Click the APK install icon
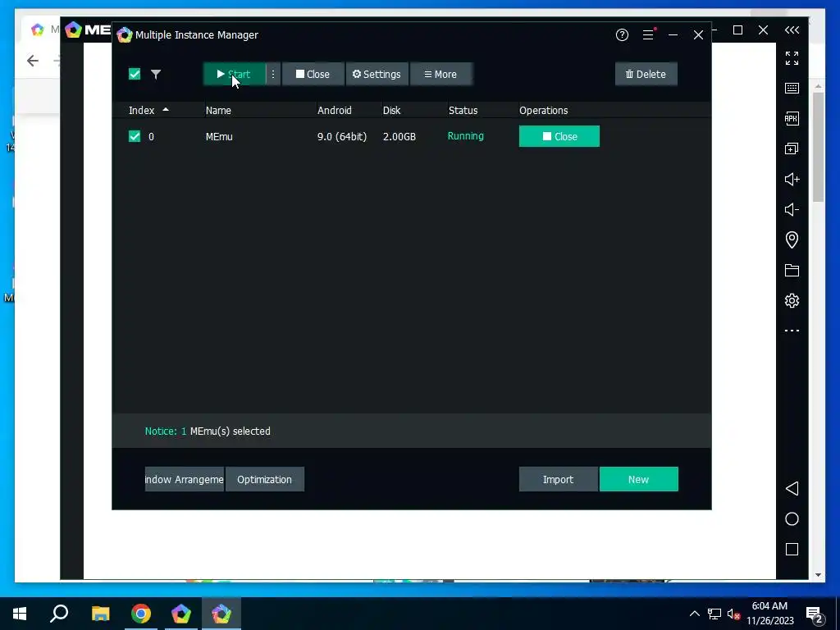 tap(792, 118)
